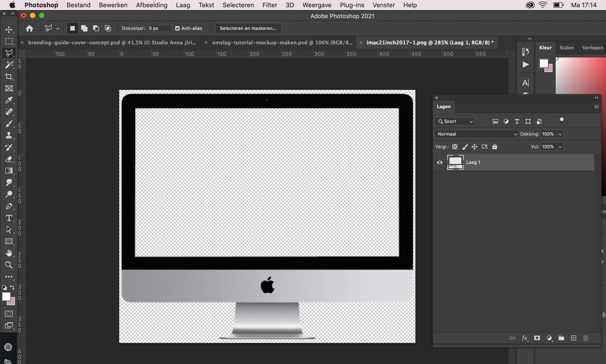Add a layer style fx
Image resolution: width=606 pixels, height=364 pixels.
coord(525,338)
